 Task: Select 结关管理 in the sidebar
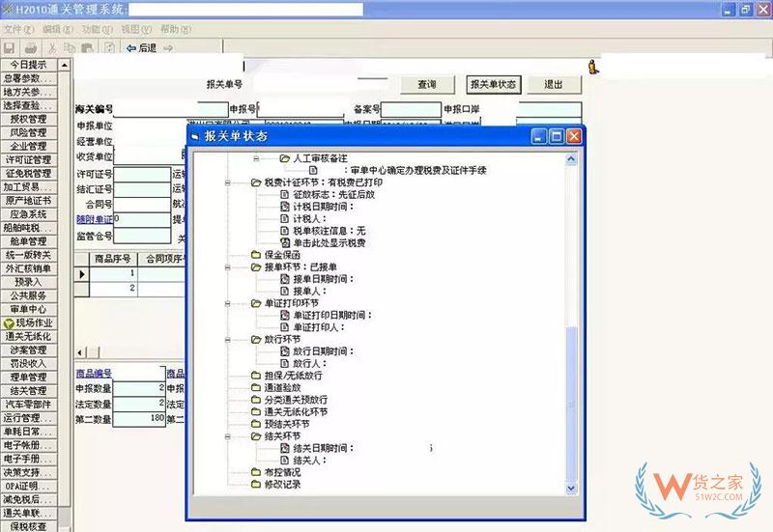click(x=29, y=391)
